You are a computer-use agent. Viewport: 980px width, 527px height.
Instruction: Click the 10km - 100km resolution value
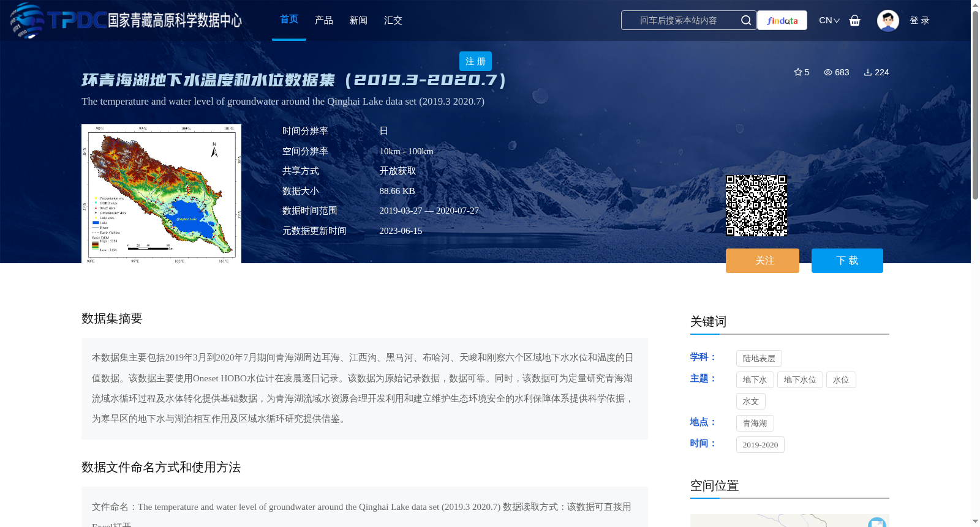tap(406, 151)
